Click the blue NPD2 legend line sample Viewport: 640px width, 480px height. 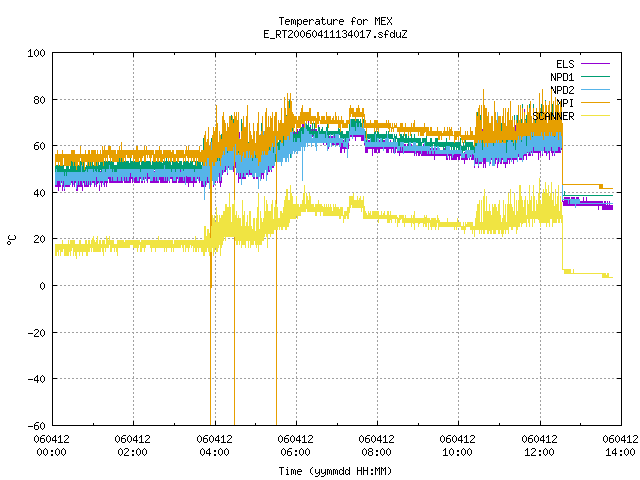pyautogui.click(x=595, y=89)
